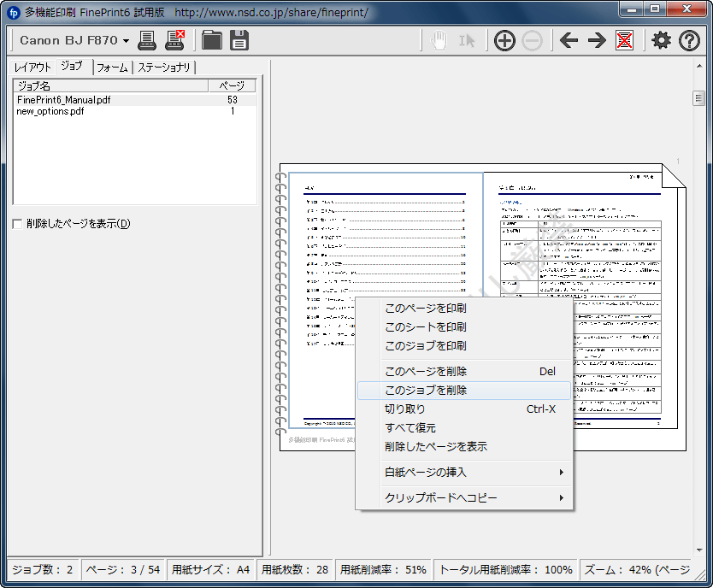The height and width of the screenshot is (588, 713).
Task: Close the FinePrint window
Action: 687,9
